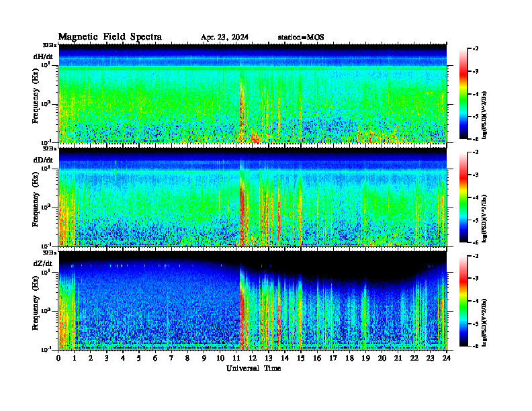The width and height of the screenshot is (532, 411).
Task: Click the '4' hour tick on time axis
Action: click(123, 358)
